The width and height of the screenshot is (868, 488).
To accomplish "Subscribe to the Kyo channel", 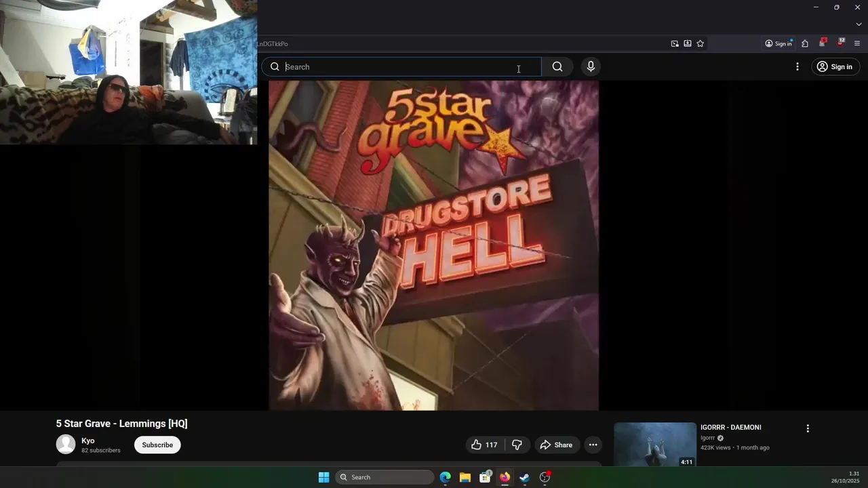I will coord(157,445).
